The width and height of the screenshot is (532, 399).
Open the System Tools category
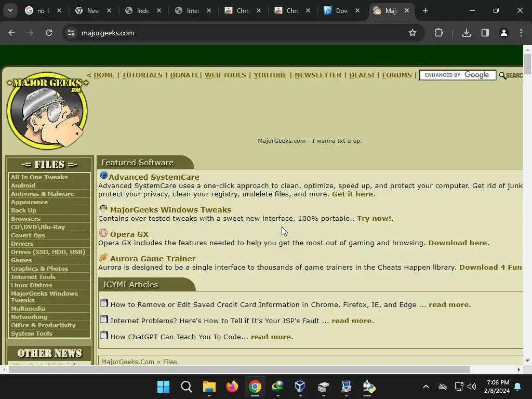pyautogui.click(x=32, y=334)
